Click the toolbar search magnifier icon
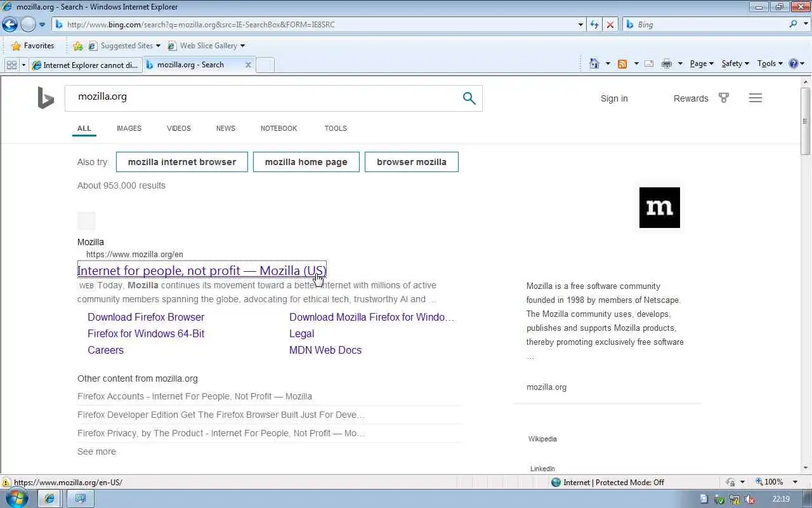Image resolution: width=812 pixels, height=508 pixels. tap(793, 24)
